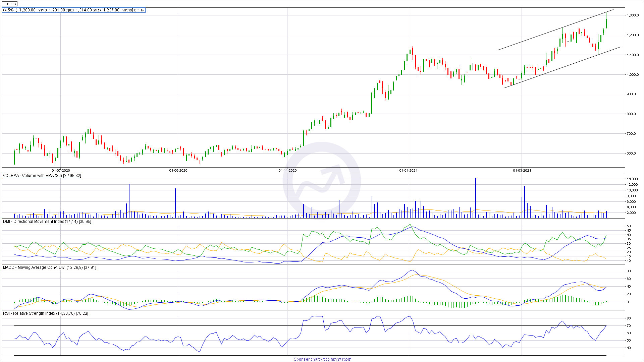Screen dimensions: 644x362
Task: Click the VOLEMA volume indicator label
Action: pyautogui.click(x=42, y=176)
